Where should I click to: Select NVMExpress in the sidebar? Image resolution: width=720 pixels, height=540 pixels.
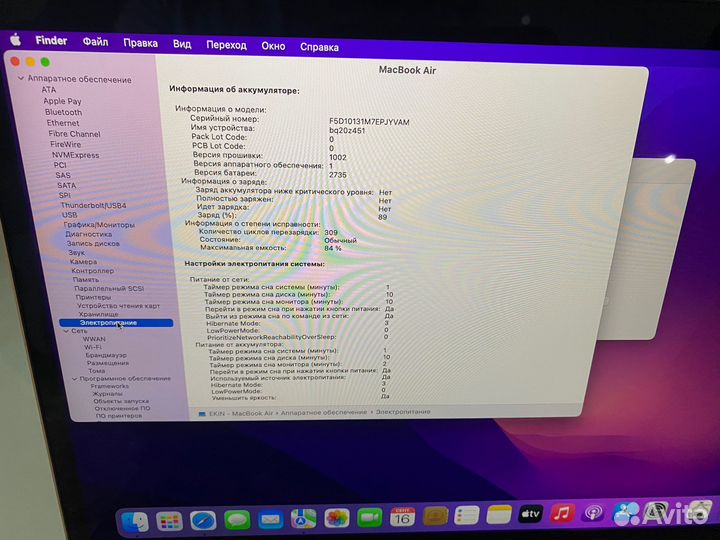75,155
